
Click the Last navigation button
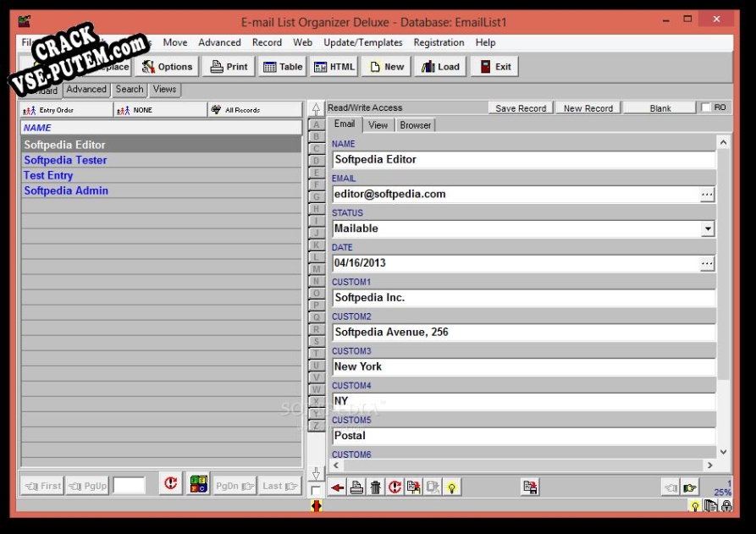click(x=279, y=486)
